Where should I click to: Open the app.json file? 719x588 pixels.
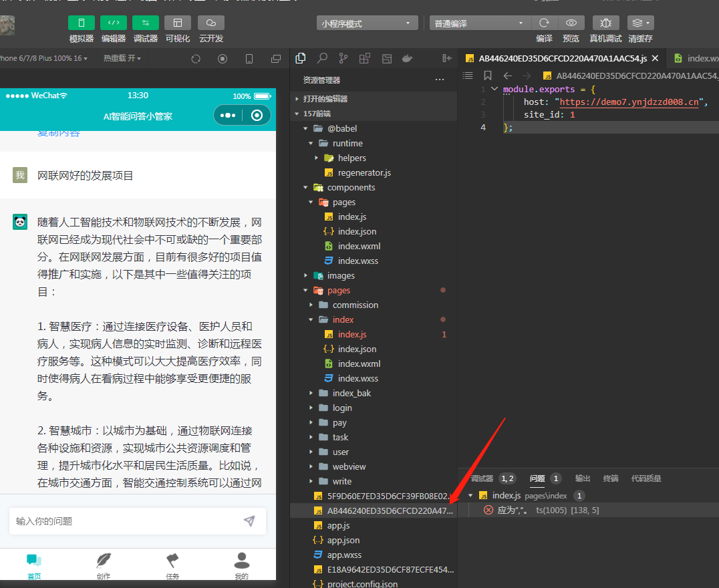[374, 540]
